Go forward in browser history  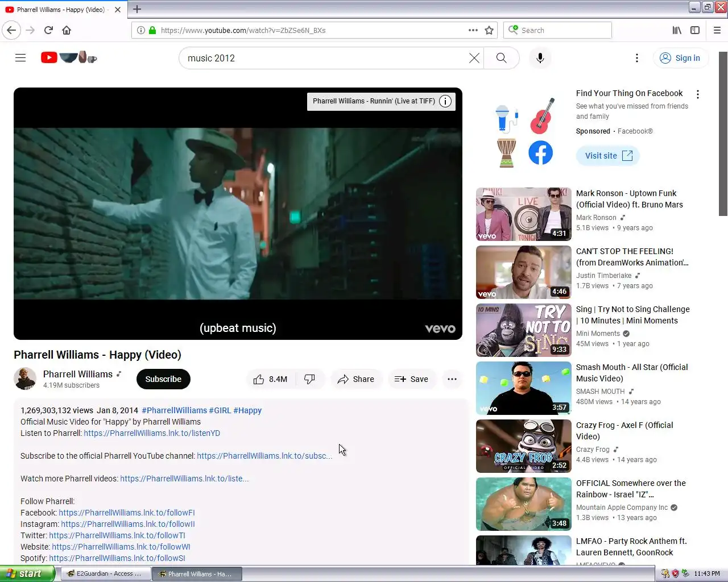(31, 30)
